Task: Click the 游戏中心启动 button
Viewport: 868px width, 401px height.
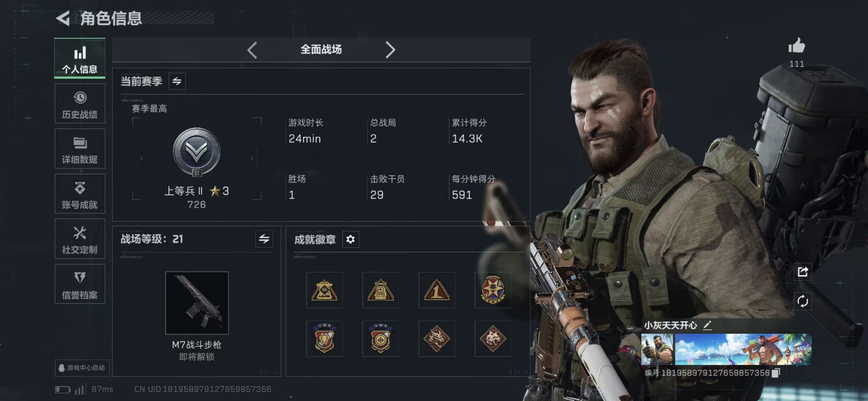Action: pos(82,367)
